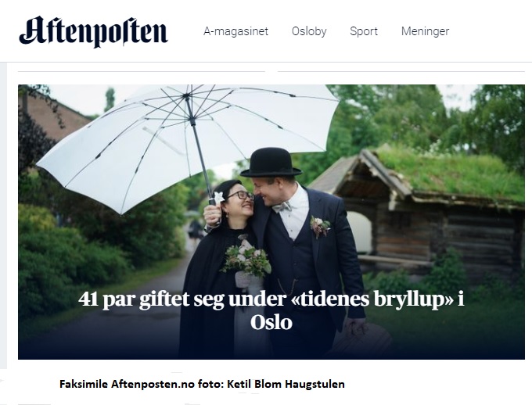Select Meninger in the navigation bar
532x405 pixels.
tap(425, 31)
